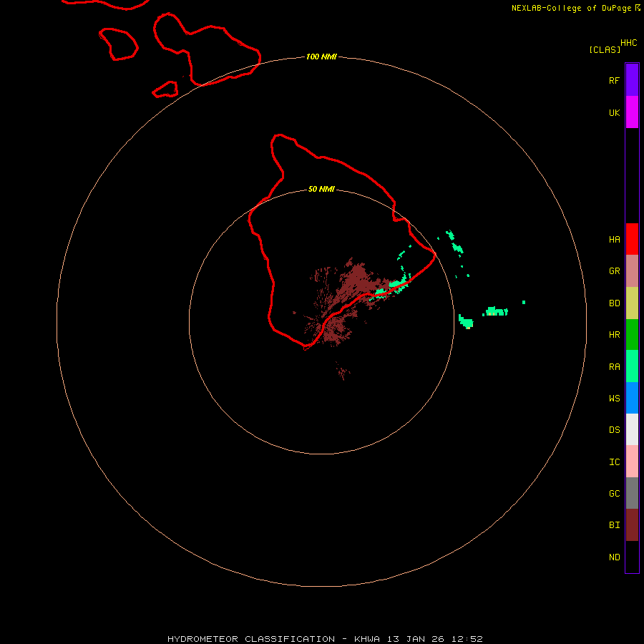Click the "HHC" product code text
Image resolution: width=644 pixels, height=644 pixels.
[628, 43]
